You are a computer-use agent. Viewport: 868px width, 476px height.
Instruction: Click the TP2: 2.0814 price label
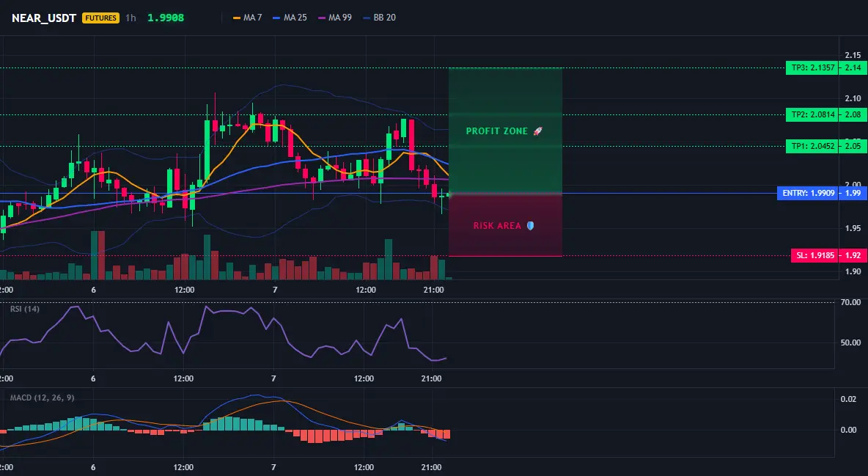812,114
